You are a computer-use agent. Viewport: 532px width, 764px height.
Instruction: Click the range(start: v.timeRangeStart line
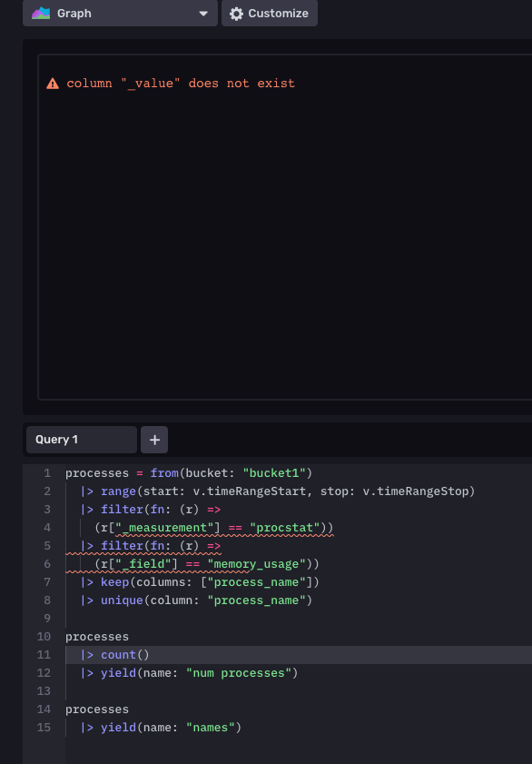coord(278,491)
